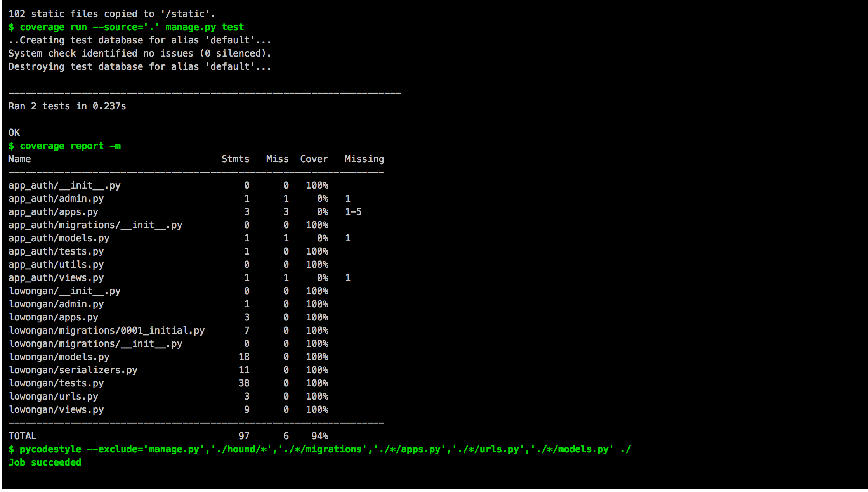Screen dimensions: 868x492
Task: Click the 'Stmts' column header
Action: point(235,159)
